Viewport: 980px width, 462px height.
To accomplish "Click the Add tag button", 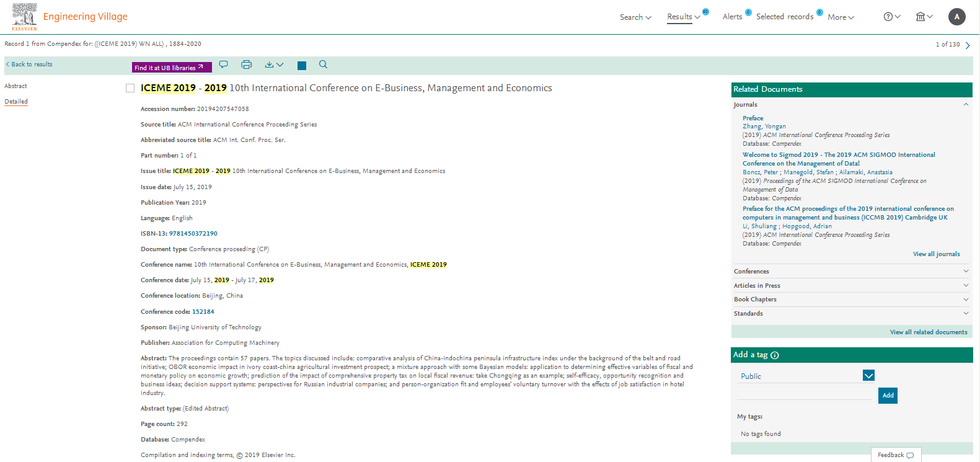I will (888, 396).
